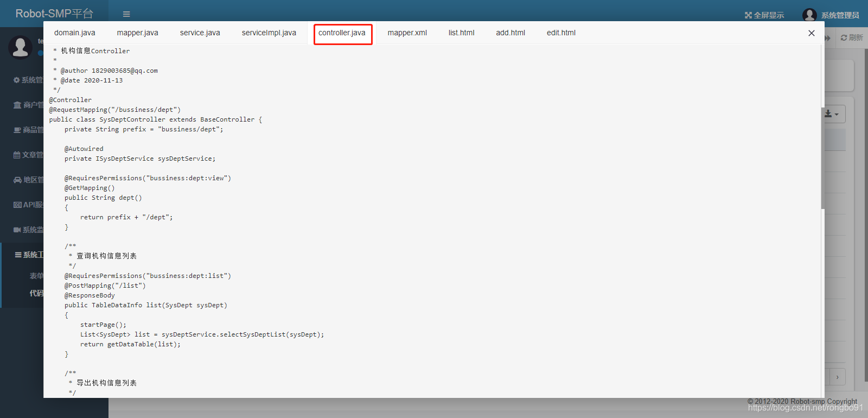Screen dimensions: 868x418
Task: Select controller.java tab
Action: [x=342, y=33]
